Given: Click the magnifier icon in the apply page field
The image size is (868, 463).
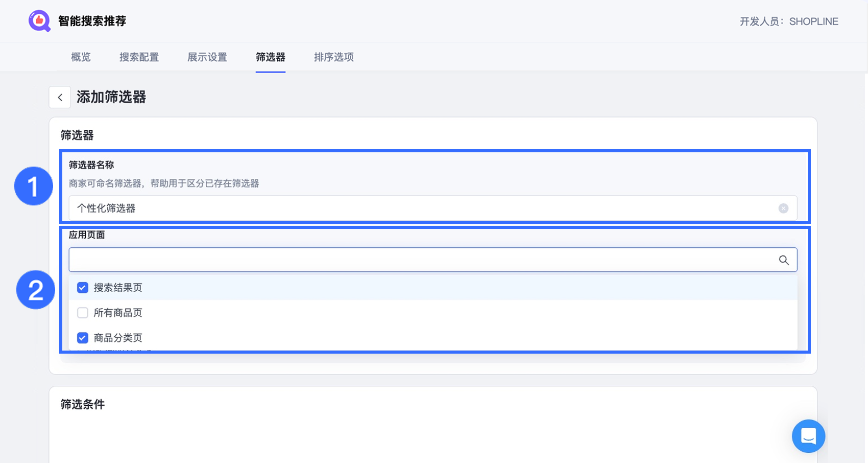Looking at the screenshot, I should [784, 260].
